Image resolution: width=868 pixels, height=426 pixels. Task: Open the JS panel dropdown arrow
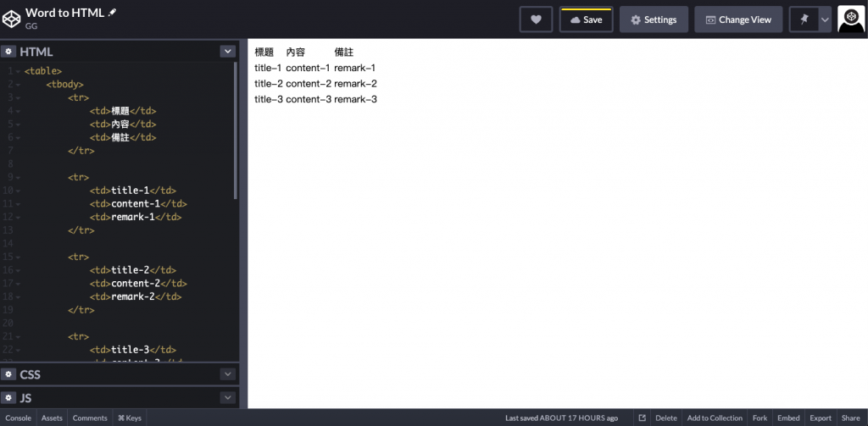point(227,398)
